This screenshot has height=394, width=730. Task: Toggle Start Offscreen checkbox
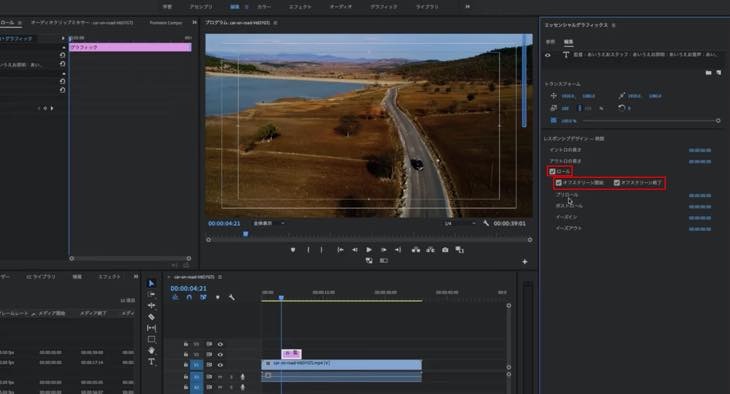559,183
